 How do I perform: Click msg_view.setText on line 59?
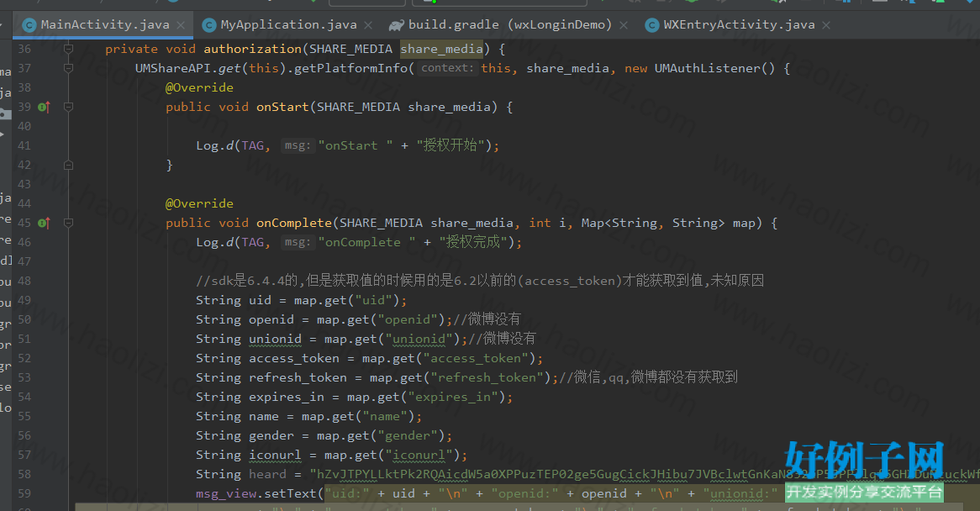[256, 494]
